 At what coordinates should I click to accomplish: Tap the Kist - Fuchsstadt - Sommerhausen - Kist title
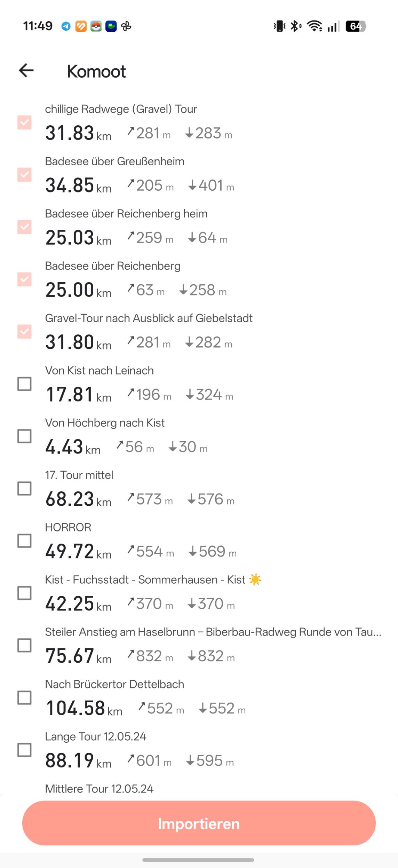pos(145,580)
